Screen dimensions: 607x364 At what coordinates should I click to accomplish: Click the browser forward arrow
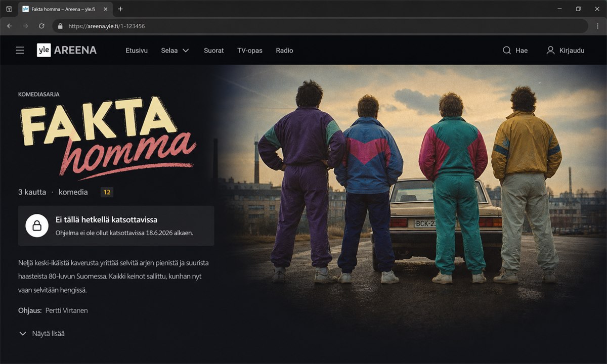25,26
